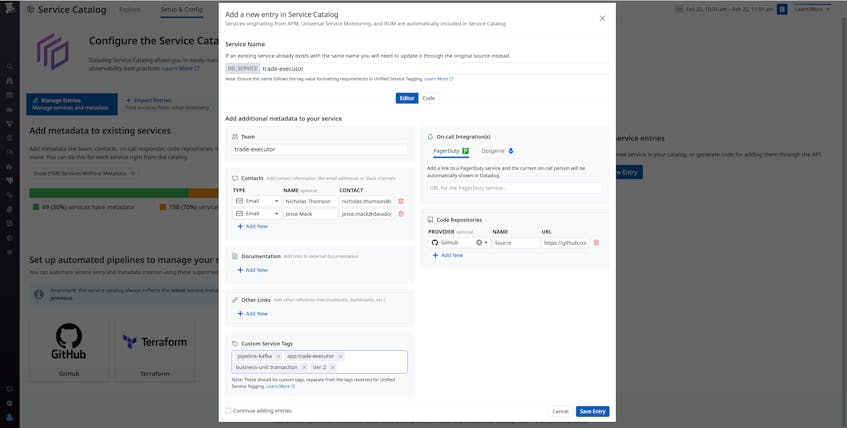
Task: Click the PagerDuty service URL field
Action: 514,188
